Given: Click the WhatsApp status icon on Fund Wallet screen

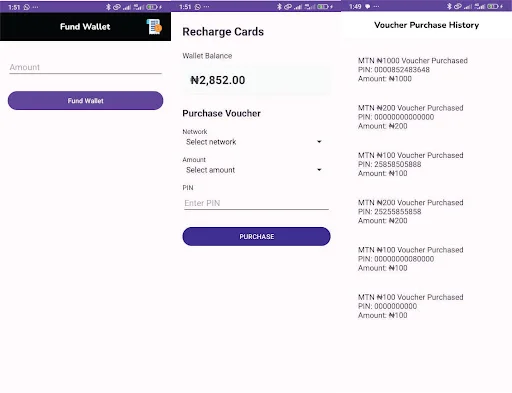Looking at the screenshot, I should (x=27, y=7).
